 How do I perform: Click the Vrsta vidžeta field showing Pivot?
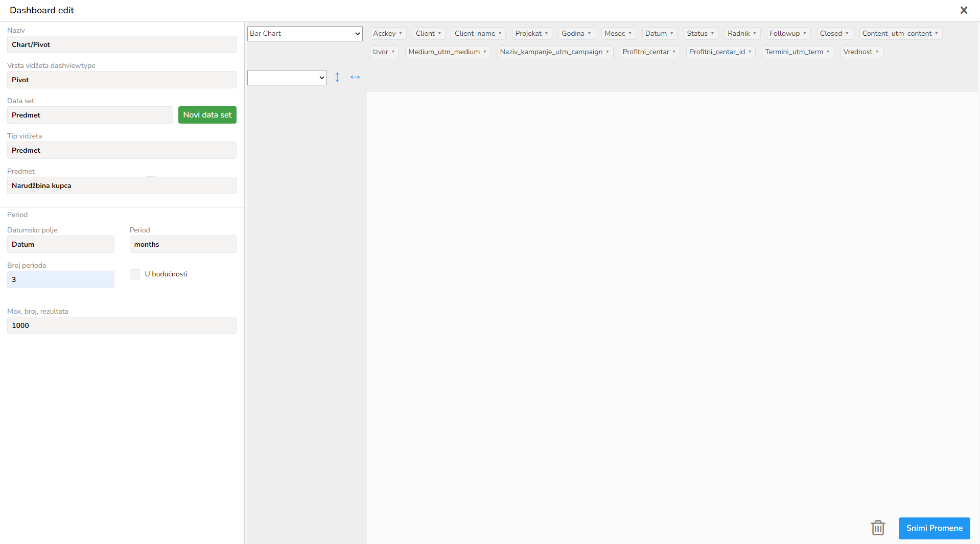122,80
